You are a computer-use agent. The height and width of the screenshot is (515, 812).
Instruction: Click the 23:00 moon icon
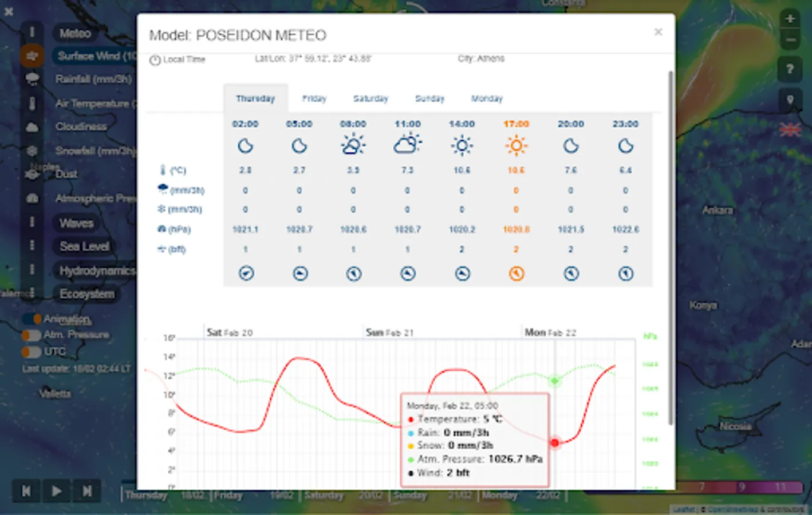[625, 146]
